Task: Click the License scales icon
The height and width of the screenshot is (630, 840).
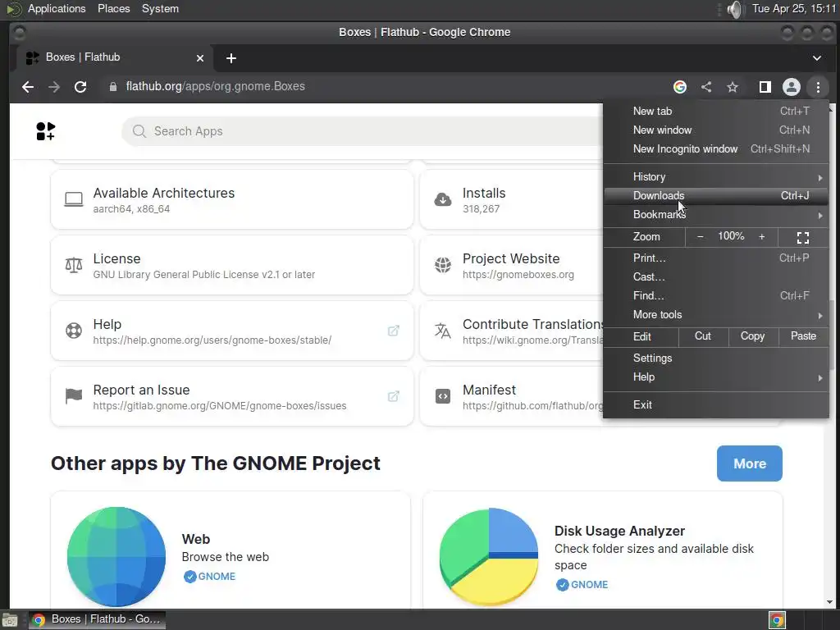Action: coord(73,265)
